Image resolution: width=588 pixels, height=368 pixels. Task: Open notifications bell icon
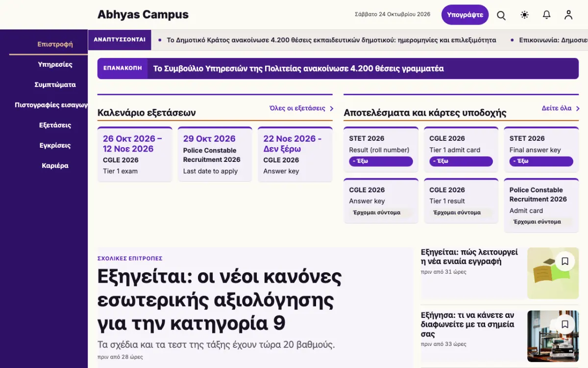click(x=547, y=15)
